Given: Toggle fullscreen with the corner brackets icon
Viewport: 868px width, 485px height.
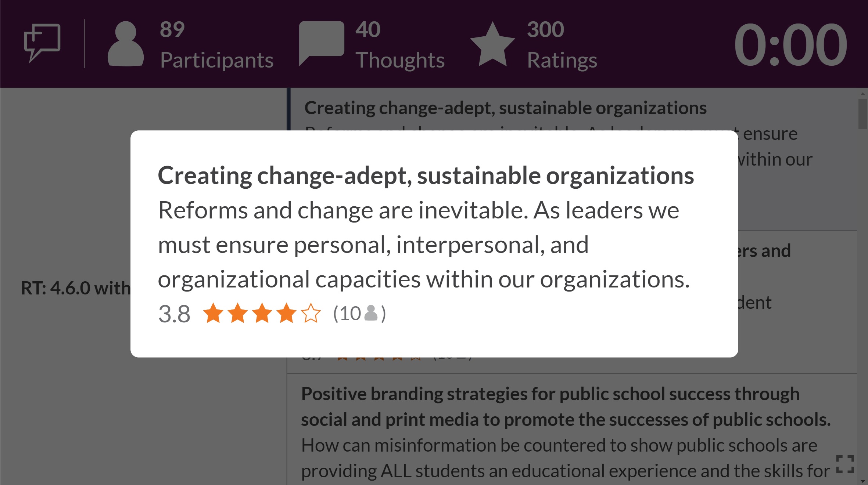Looking at the screenshot, I should (x=845, y=464).
